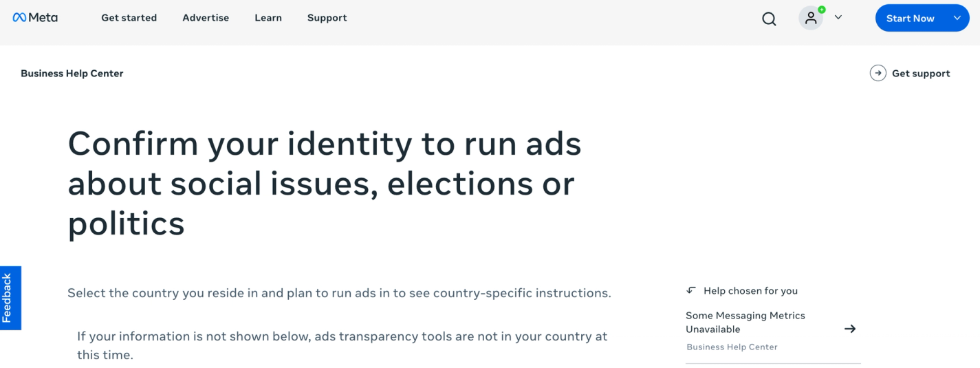
Task: Click the curved arrow by Help chosen for you
Action: pos(691,290)
